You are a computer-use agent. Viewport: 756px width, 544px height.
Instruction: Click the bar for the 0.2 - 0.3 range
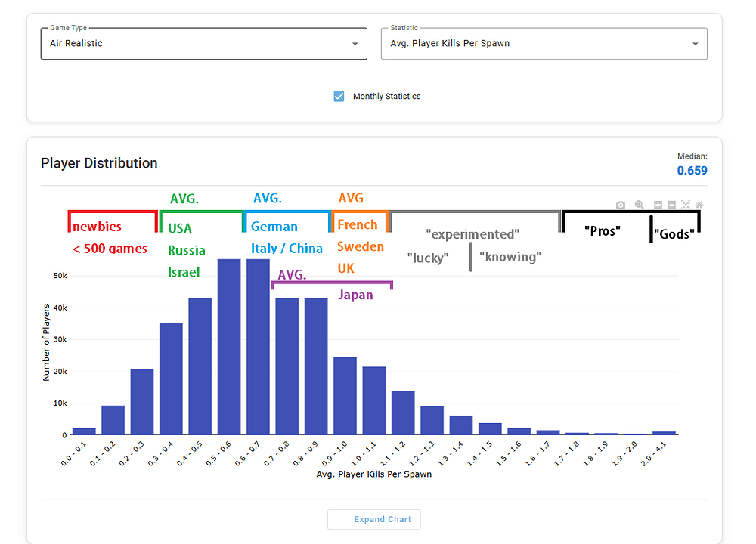point(142,402)
